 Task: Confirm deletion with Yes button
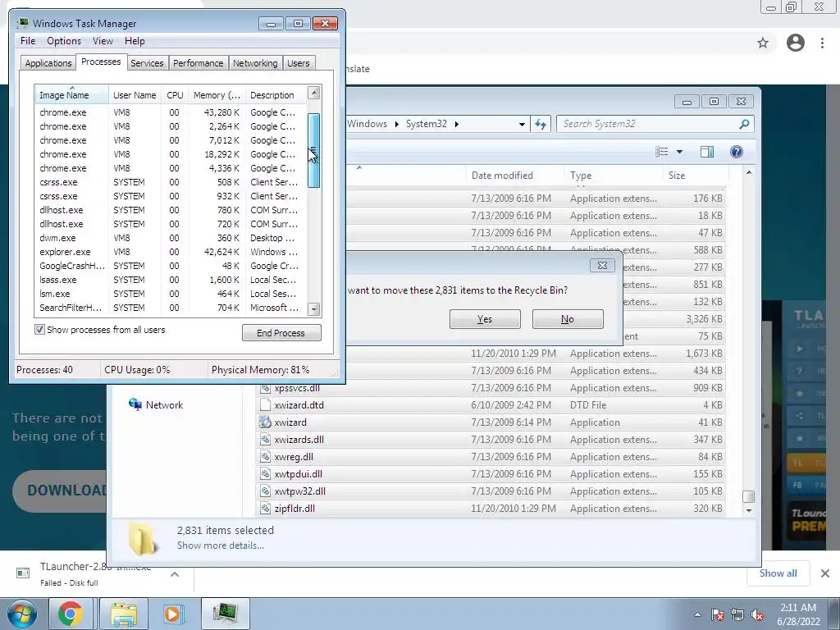pyautogui.click(x=485, y=319)
